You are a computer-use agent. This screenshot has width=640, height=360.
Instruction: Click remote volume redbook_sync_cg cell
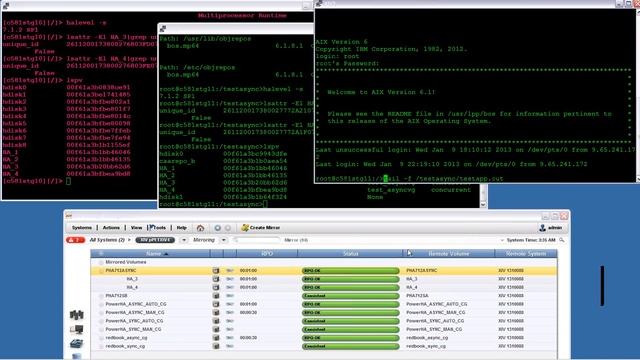coord(426,346)
